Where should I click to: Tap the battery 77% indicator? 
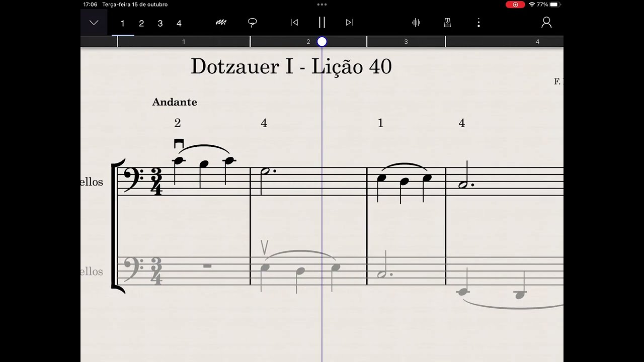point(548,5)
